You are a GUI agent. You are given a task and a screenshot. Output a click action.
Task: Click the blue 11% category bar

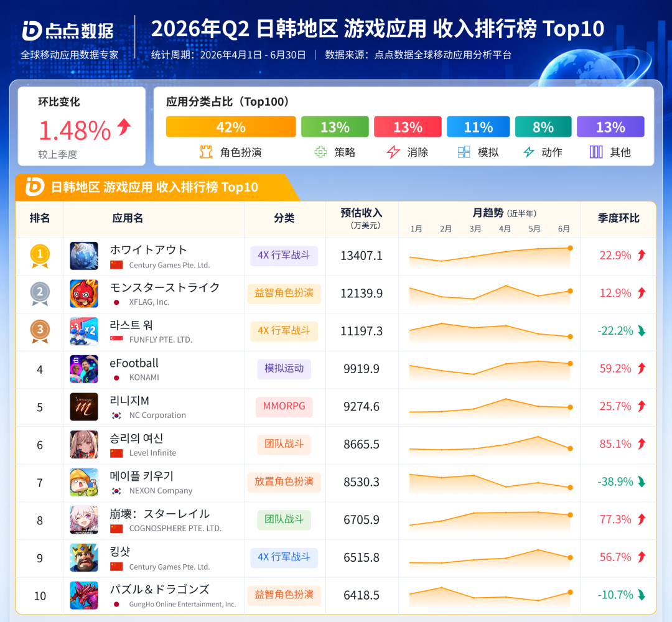tap(478, 127)
